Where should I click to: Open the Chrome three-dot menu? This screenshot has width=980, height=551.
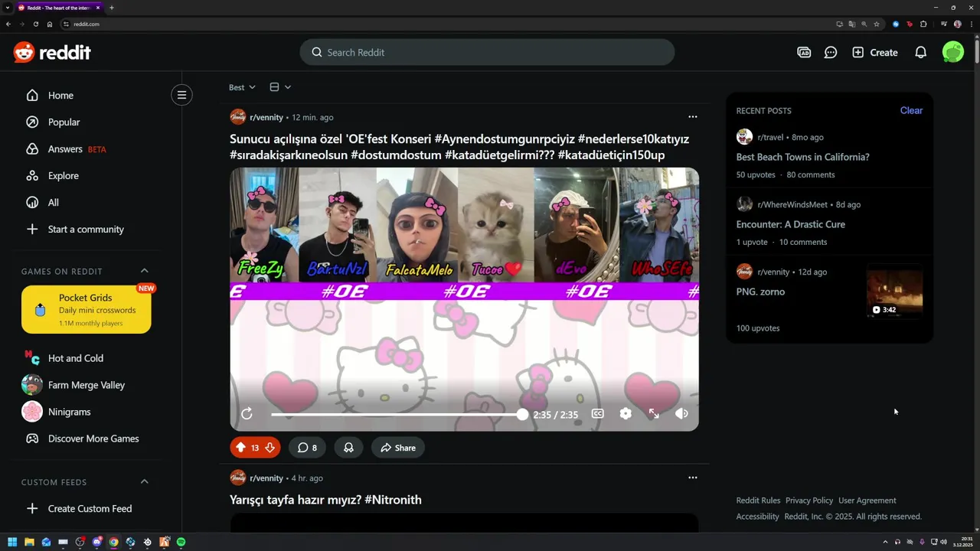(x=972, y=24)
